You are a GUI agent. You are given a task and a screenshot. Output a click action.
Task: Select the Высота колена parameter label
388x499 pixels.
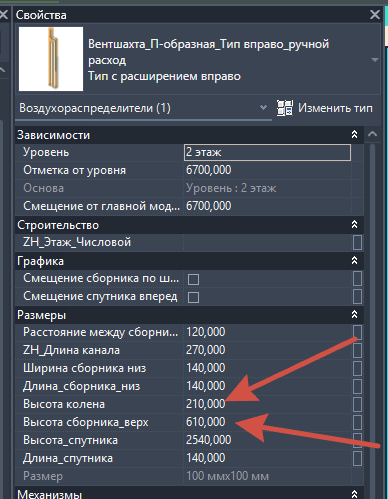tap(64, 404)
